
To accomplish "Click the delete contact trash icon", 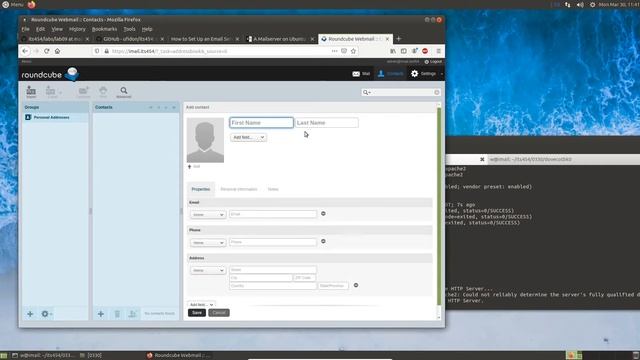I will 117,314.
